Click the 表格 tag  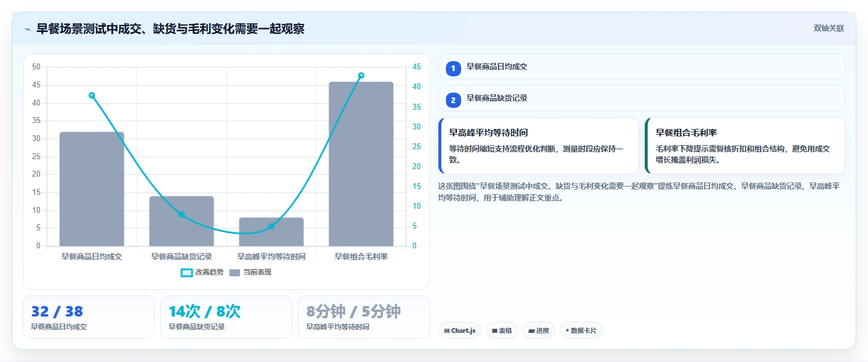501,331
